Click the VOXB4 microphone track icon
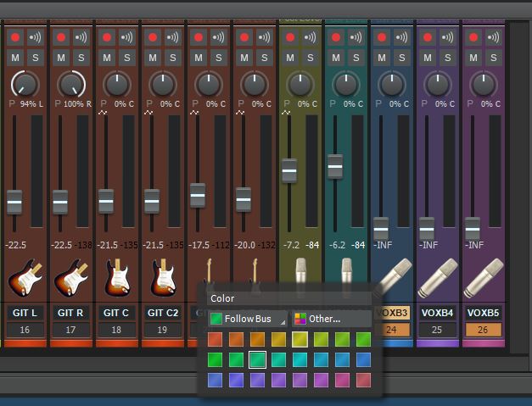The image size is (532, 406). 438,278
